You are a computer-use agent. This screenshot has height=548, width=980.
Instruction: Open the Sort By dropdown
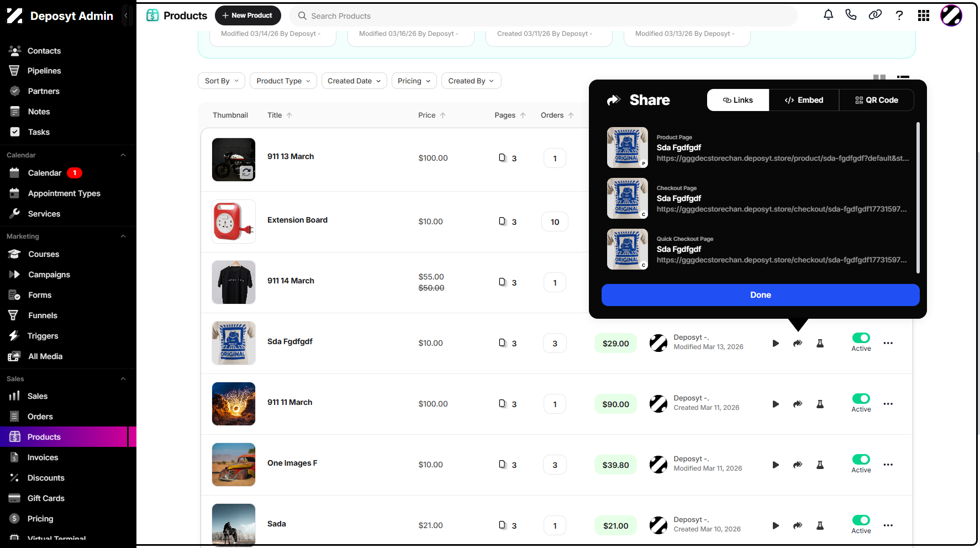click(222, 81)
